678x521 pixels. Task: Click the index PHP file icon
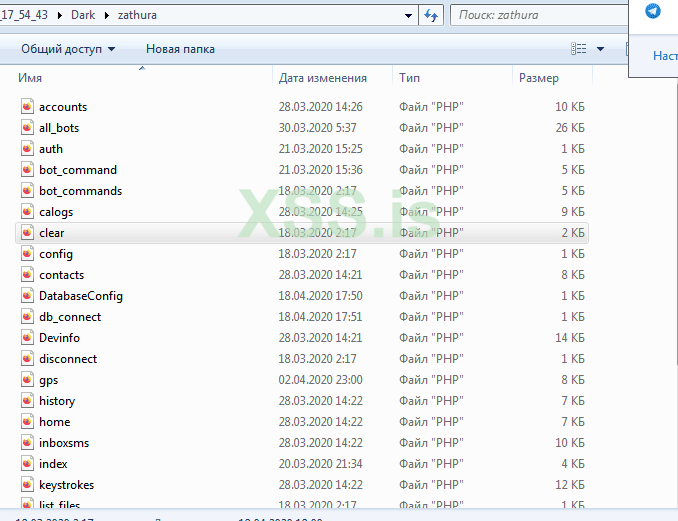[27, 463]
